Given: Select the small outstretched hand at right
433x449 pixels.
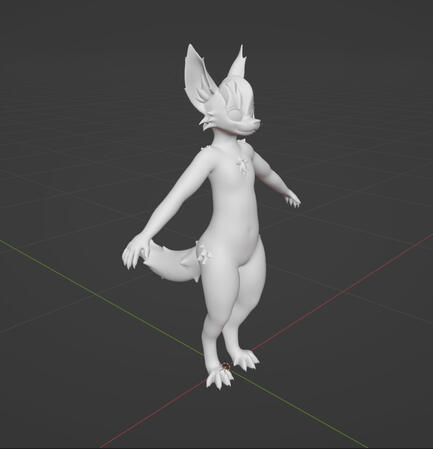Looking at the screenshot, I should click(293, 201).
